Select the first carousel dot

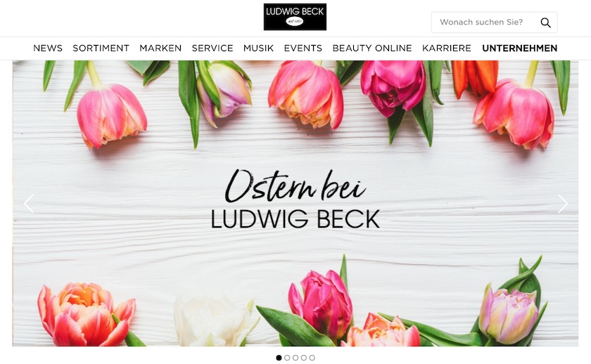pyautogui.click(x=279, y=358)
